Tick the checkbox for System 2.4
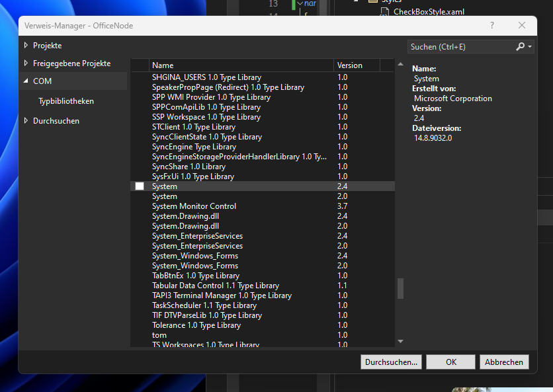 click(x=140, y=186)
